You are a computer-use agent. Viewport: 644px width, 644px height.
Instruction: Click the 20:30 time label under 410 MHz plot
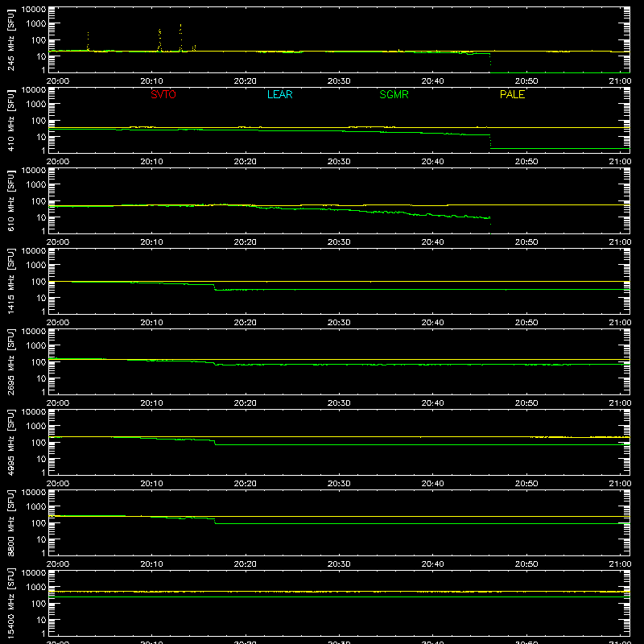click(339, 162)
